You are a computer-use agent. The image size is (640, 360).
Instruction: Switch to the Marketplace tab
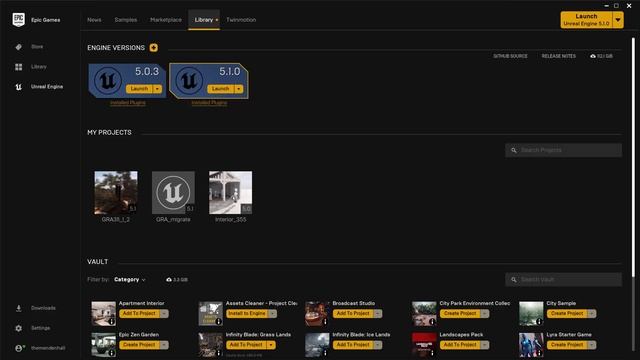166,20
